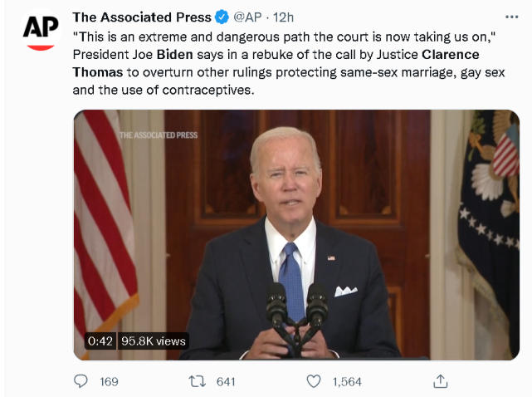Like the tweet with the heart icon

click(314, 381)
